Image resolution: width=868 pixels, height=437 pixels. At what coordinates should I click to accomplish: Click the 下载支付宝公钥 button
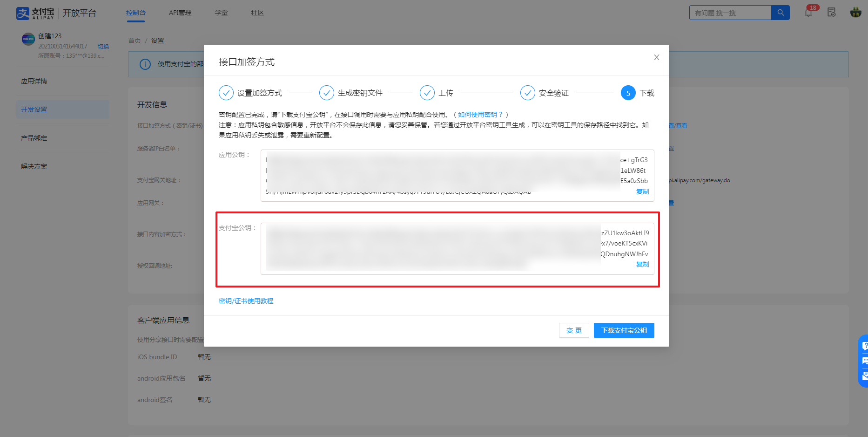[624, 330]
